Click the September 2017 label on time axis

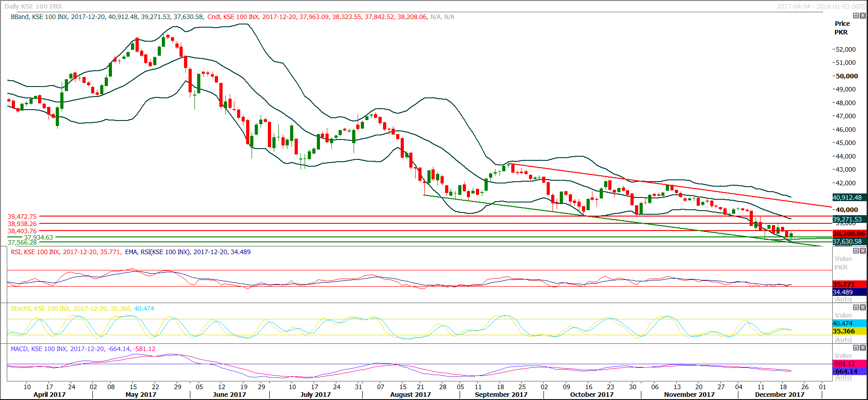coord(501,395)
